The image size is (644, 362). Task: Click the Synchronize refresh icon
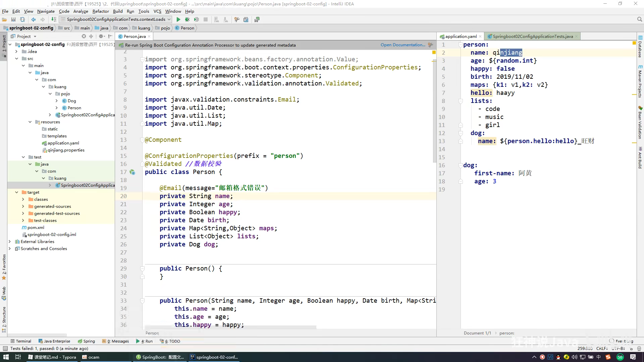point(22,19)
